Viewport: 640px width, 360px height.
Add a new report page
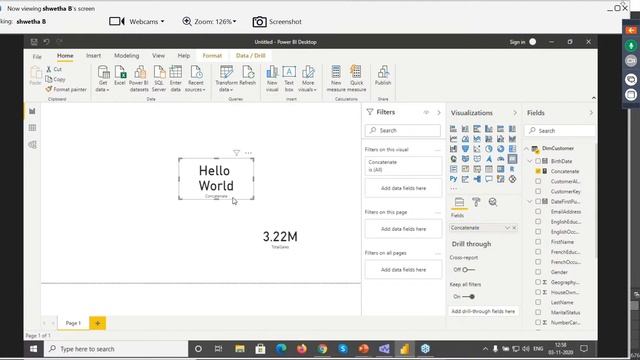point(98,323)
